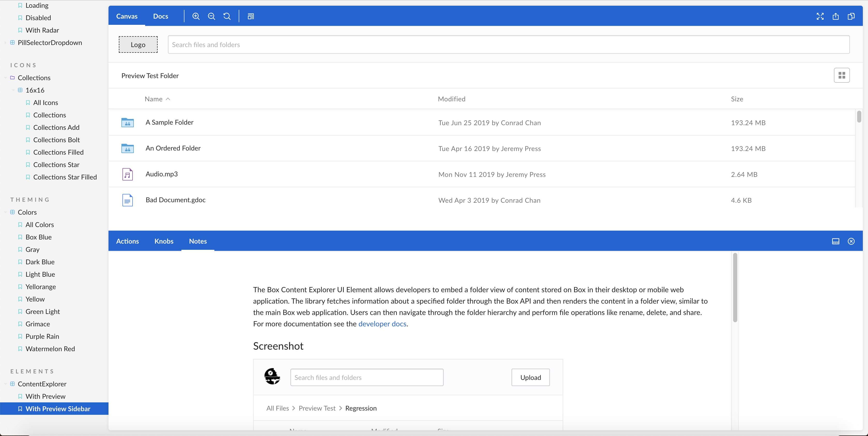This screenshot has height=436, width=868.
Task: Click the Upload button in the screenshot
Action: click(530, 377)
